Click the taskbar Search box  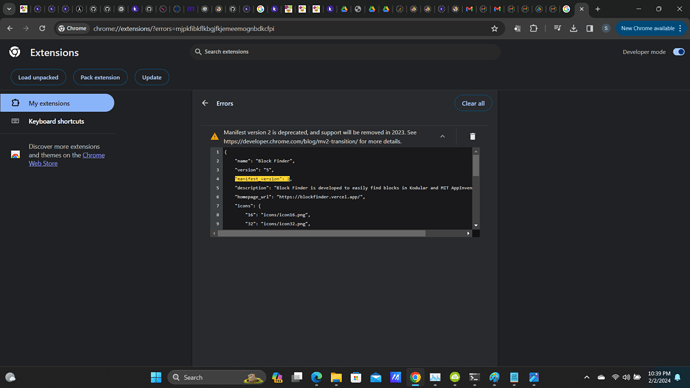(x=217, y=377)
